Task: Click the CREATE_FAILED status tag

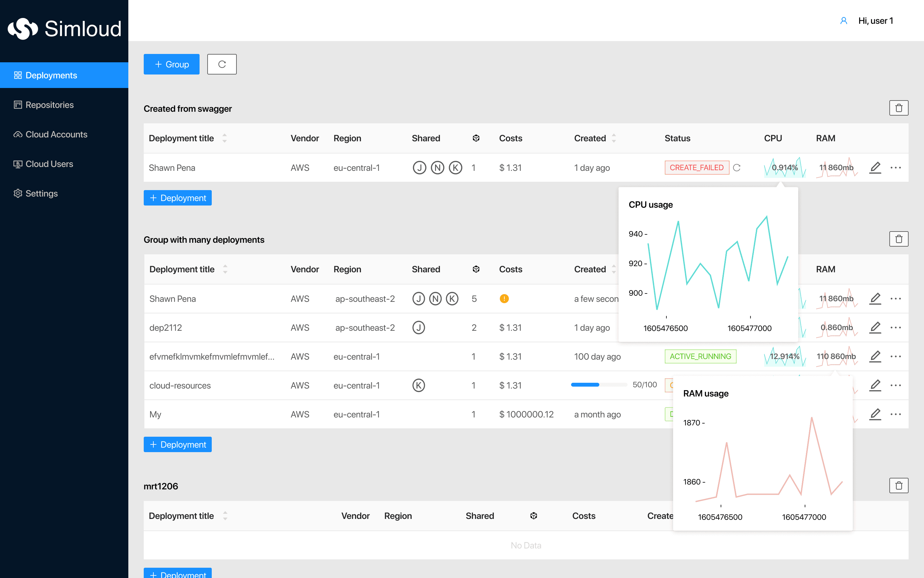Action: point(697,167)
